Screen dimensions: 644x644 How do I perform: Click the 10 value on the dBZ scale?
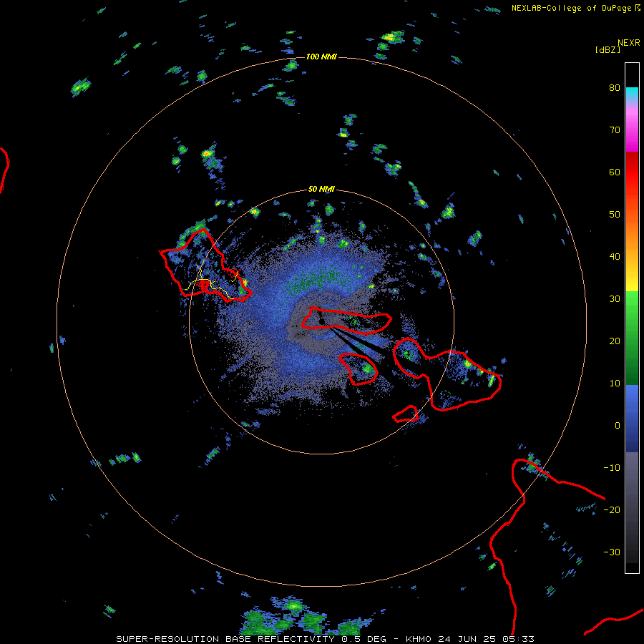[615, 384]
